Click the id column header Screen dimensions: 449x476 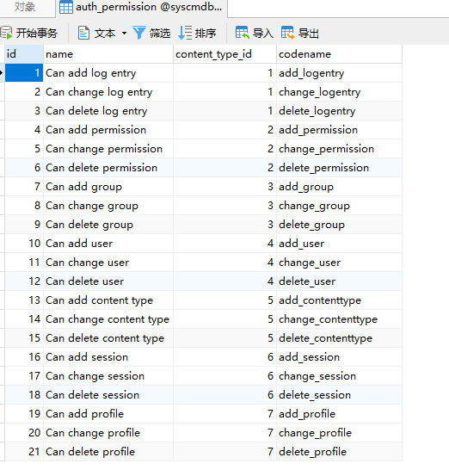click(x=24, y=54)
